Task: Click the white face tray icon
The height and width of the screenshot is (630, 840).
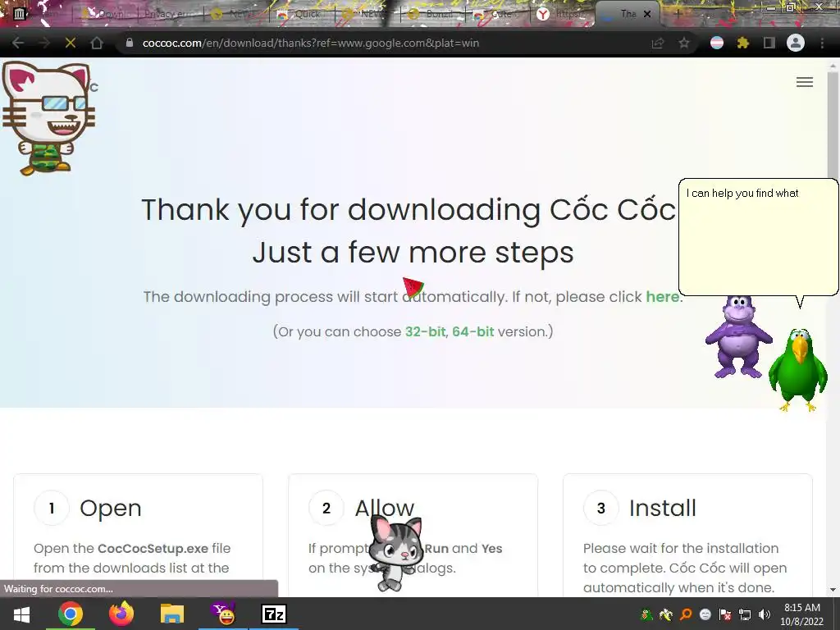Action: (705, 614)
